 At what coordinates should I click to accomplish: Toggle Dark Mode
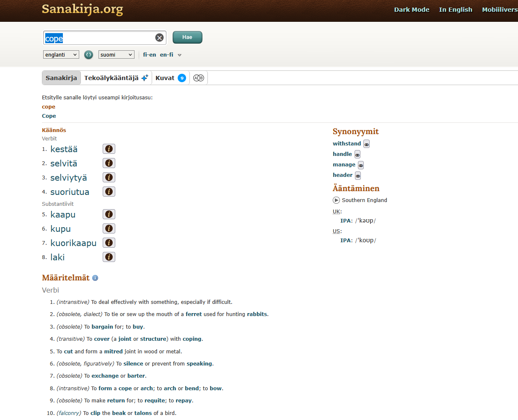click(412, 10)
